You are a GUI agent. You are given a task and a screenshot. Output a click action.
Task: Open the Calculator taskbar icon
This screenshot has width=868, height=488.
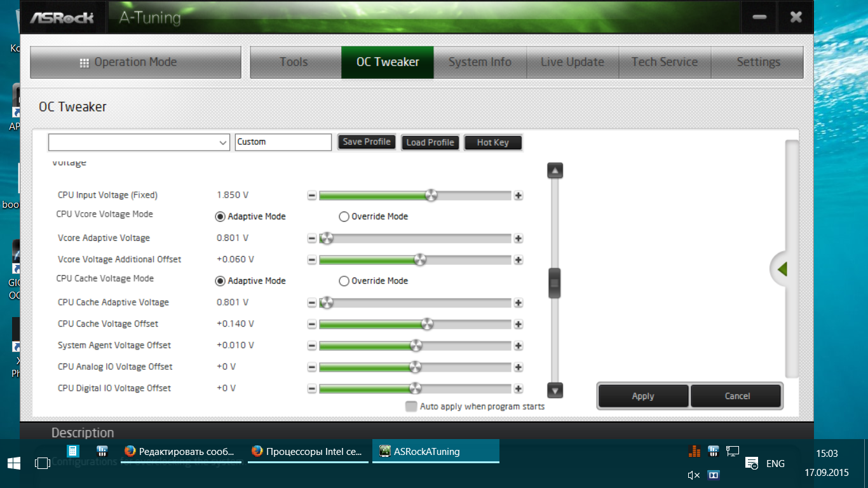[72, 452]
